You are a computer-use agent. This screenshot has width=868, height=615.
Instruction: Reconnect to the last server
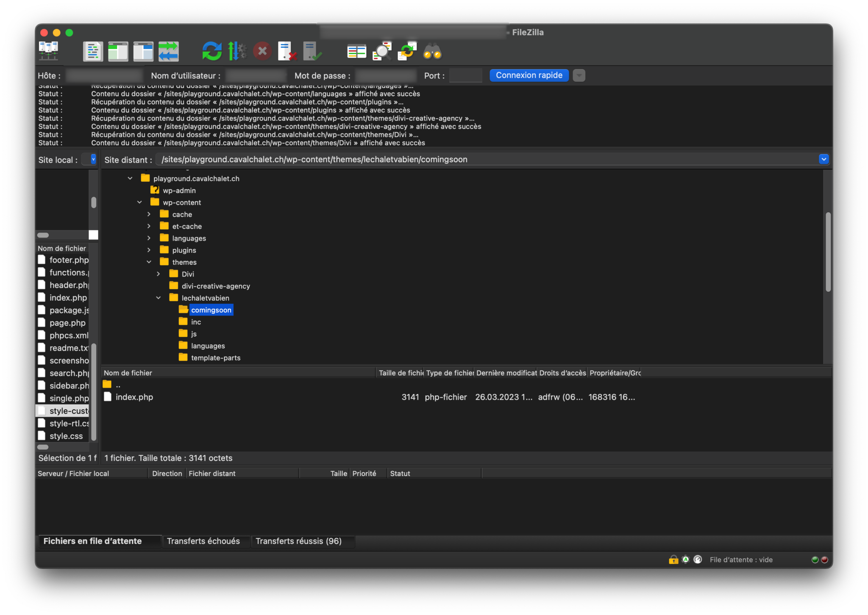[x=312, y=51]
